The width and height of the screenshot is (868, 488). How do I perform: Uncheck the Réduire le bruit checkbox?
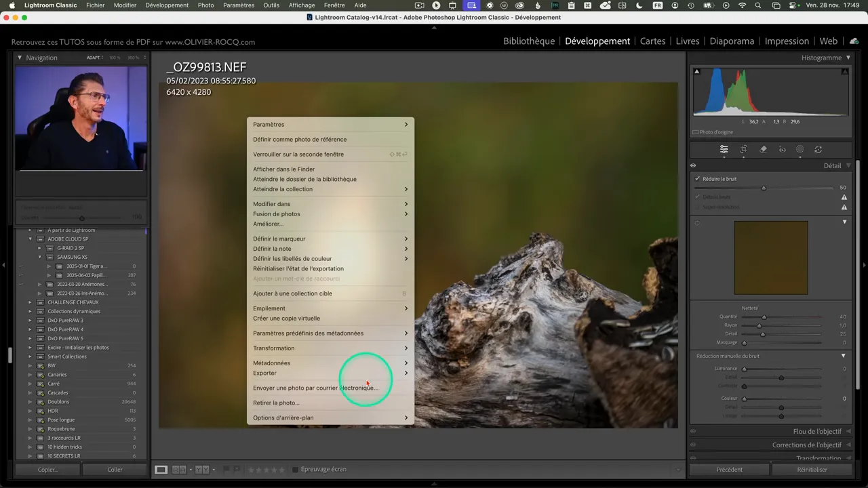(697, 179)
